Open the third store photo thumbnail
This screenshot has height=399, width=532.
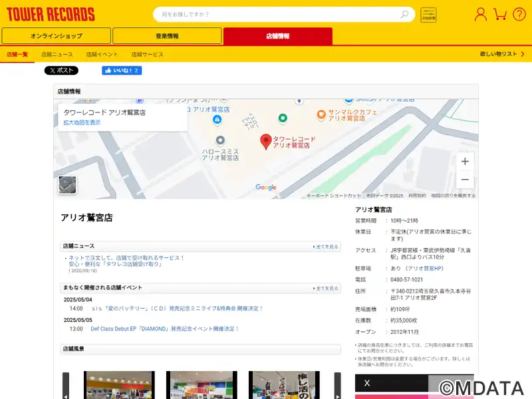coord(284,385)
